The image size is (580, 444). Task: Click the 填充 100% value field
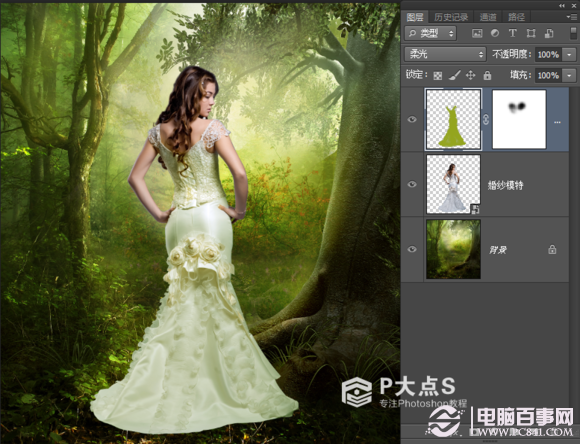(548, 75)
